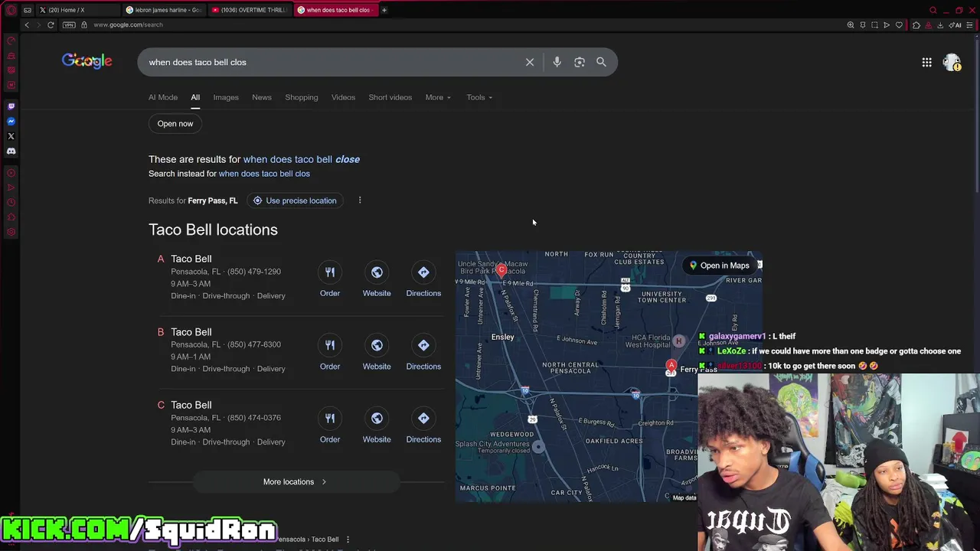980x551 pixels.
Task: Open a new tab with the plus button
Action: 384,10
